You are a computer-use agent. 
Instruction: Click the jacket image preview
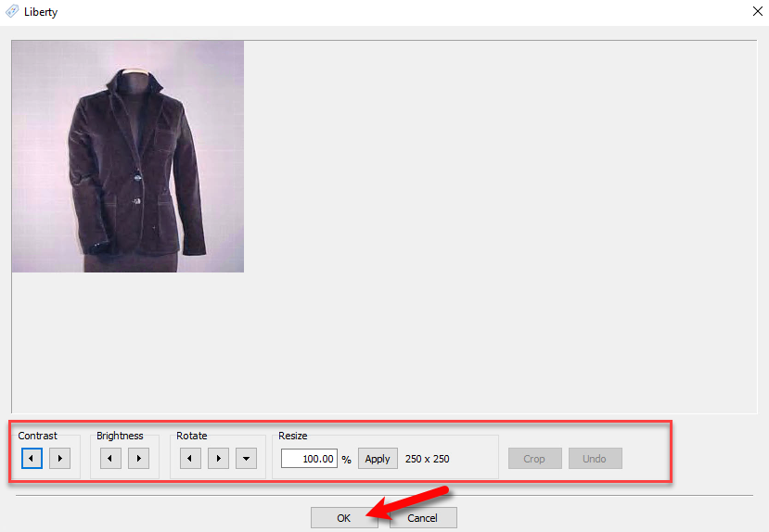click(127, 157)
